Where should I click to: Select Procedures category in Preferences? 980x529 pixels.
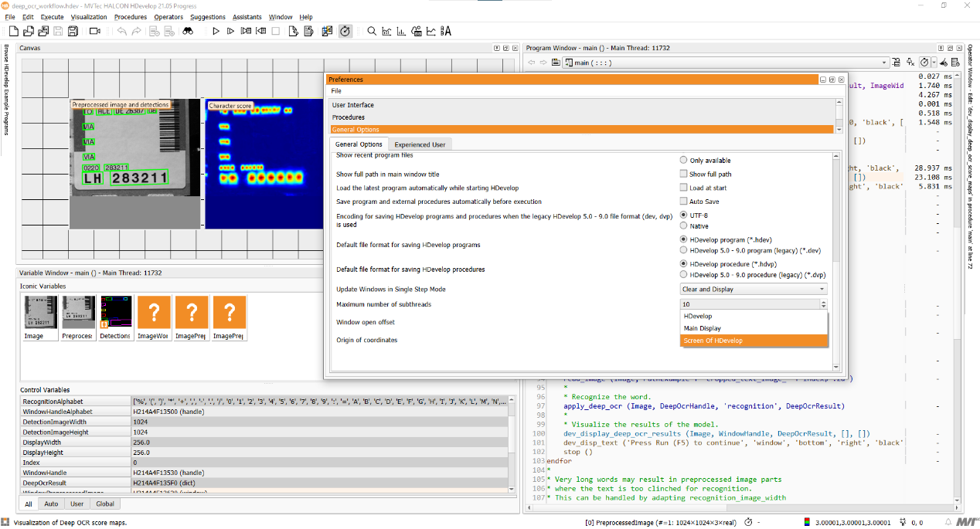point(582,117)
